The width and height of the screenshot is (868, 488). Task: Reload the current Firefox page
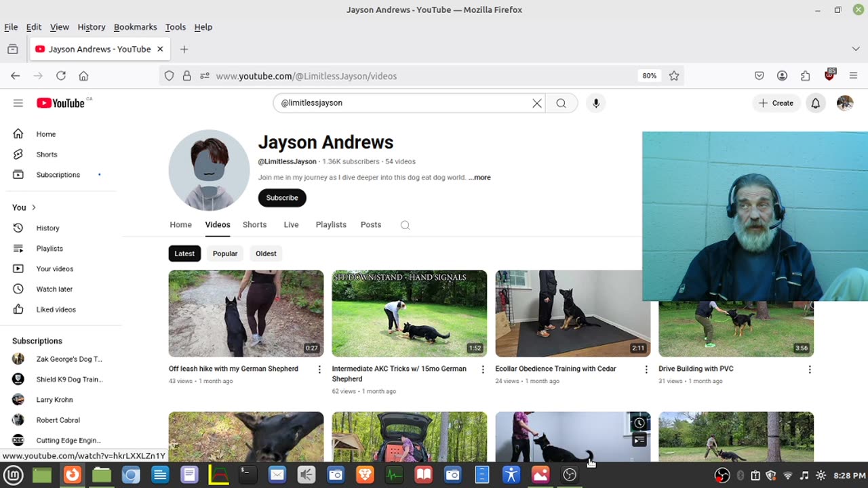coord(61,76)
